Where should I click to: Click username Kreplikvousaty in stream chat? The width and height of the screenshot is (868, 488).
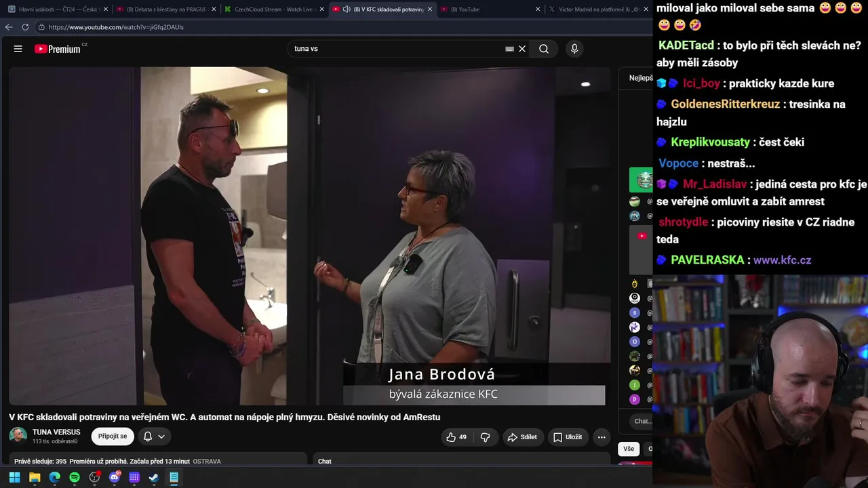[711, 142]
